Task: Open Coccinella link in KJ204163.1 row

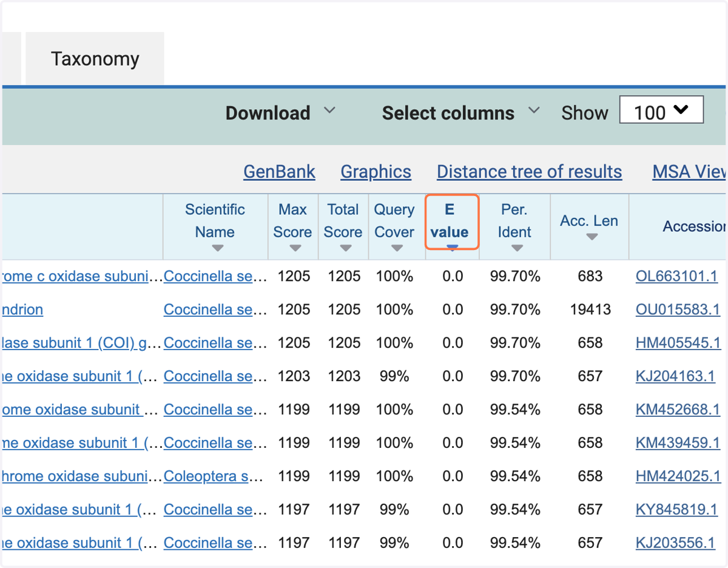Action: click(215, 376)
